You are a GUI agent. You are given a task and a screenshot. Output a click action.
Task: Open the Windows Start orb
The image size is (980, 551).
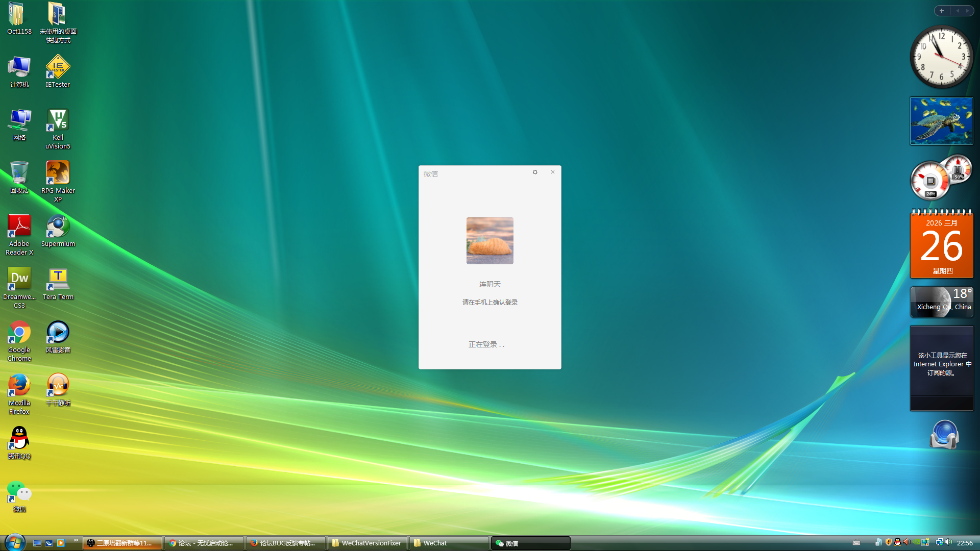tap(14, 542)
